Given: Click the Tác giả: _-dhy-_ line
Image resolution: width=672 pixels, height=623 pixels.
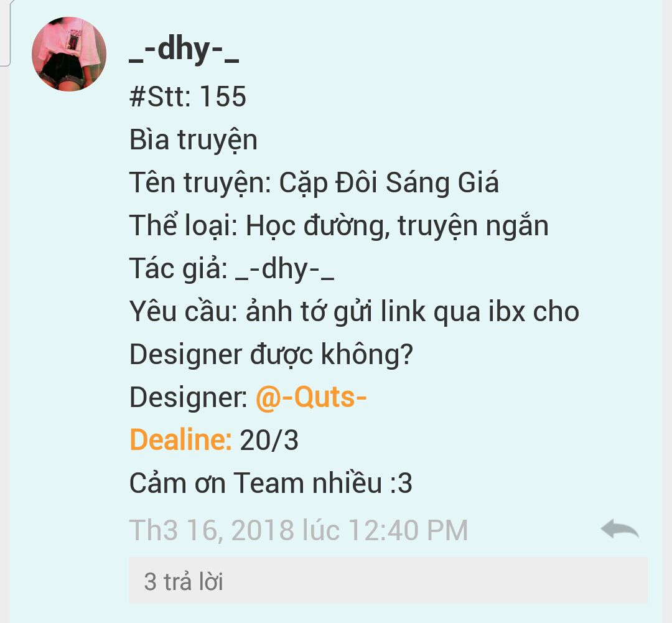Looking at the screenshot, I should 231,269.
